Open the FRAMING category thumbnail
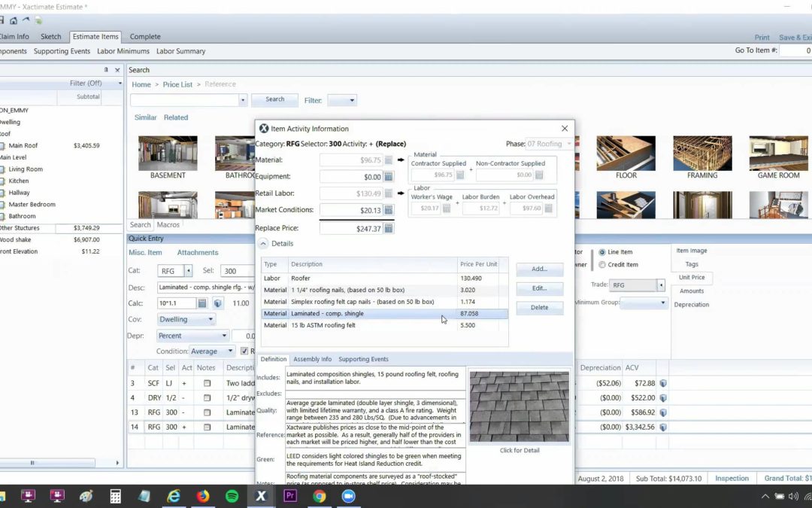Viewport: 812px width, 508px height. coord(702,154)
